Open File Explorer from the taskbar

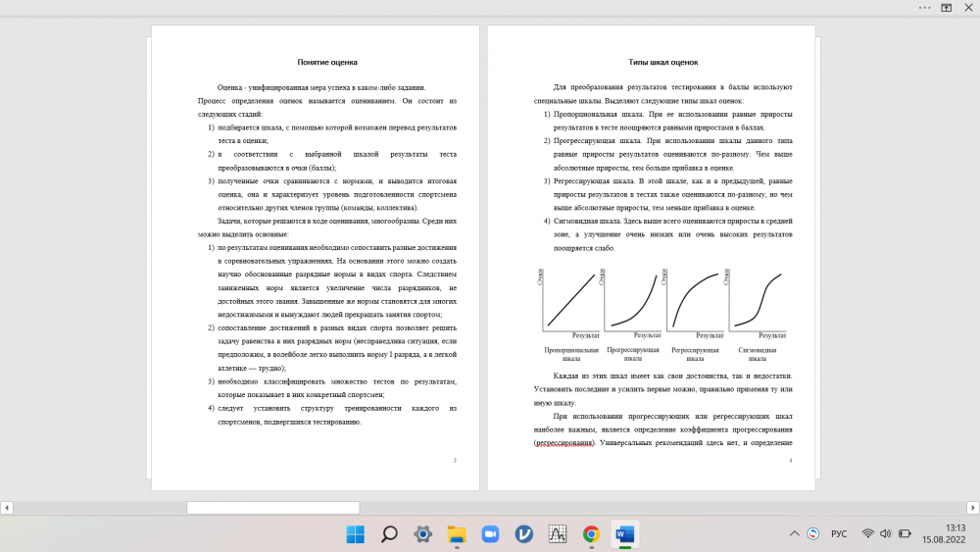456,534
